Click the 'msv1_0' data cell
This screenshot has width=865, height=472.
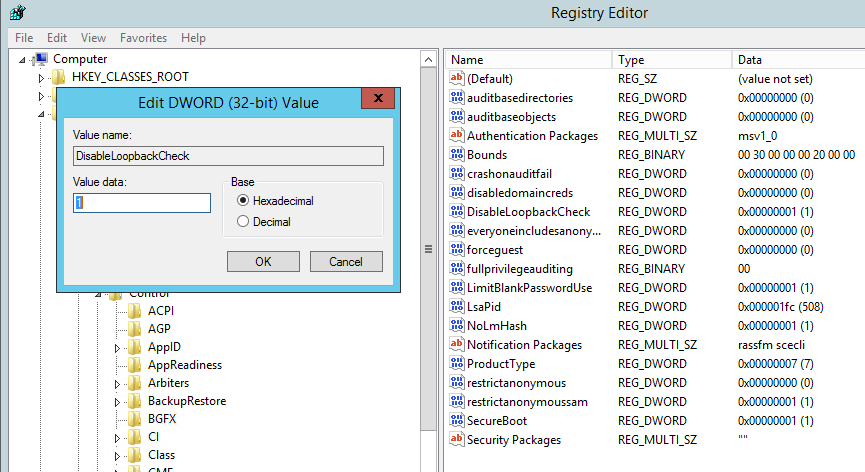pos(757,136)
